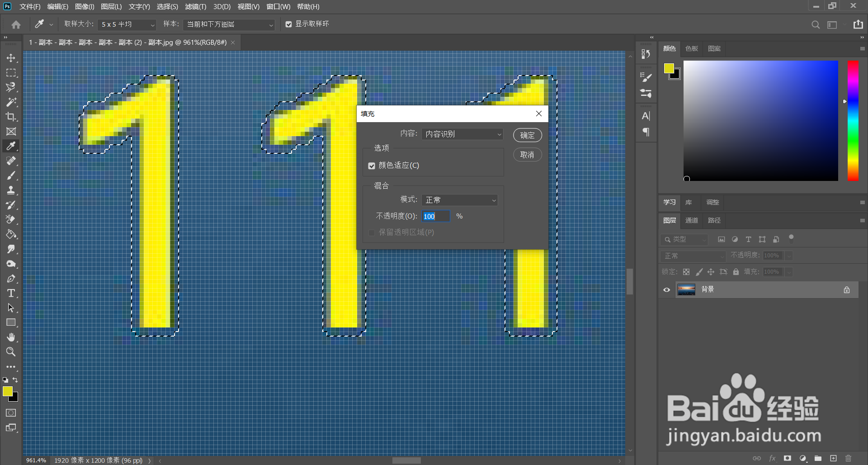Viewport: 868px width, 465px height.
Task: Select the Rectangular Marquee tool
Action: point(11,73)
